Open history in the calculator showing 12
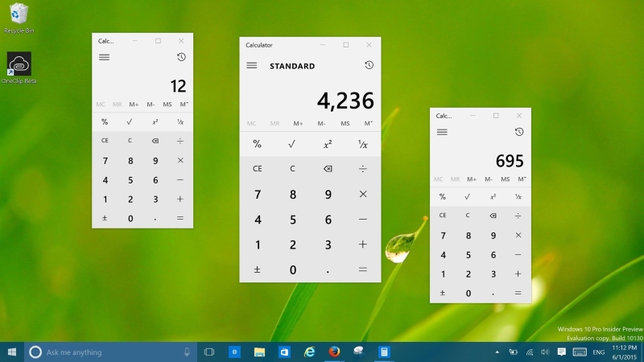 coord(181,57)
